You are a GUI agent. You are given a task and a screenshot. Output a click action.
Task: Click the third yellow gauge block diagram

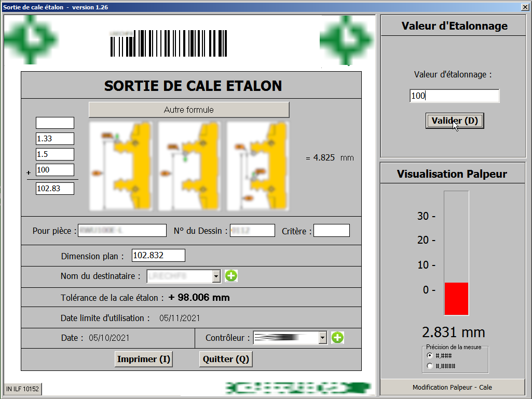[258, 165]
